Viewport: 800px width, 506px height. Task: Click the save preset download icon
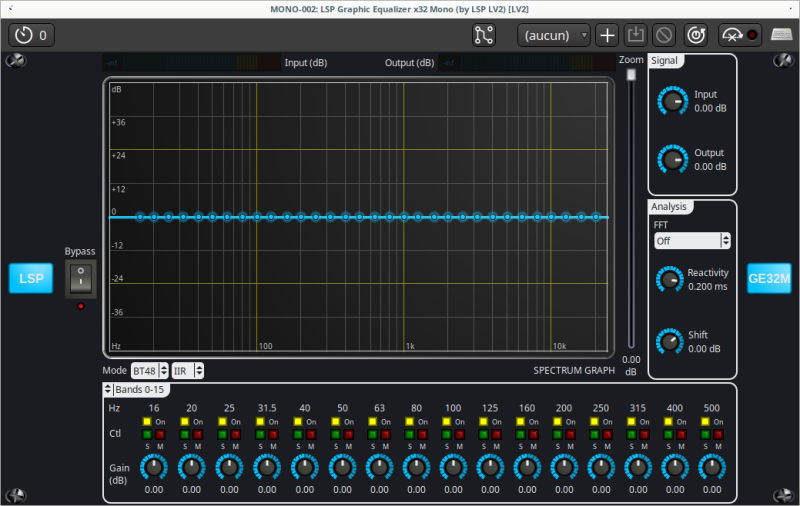click(x=635, y=35)
